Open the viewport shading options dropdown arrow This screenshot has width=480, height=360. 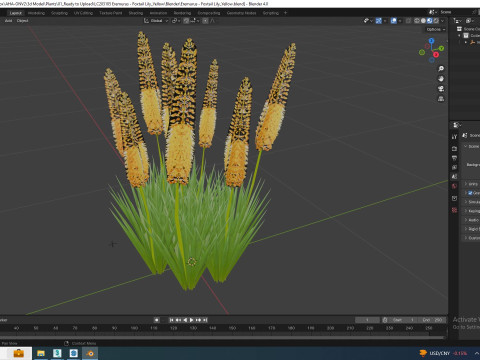443,21
